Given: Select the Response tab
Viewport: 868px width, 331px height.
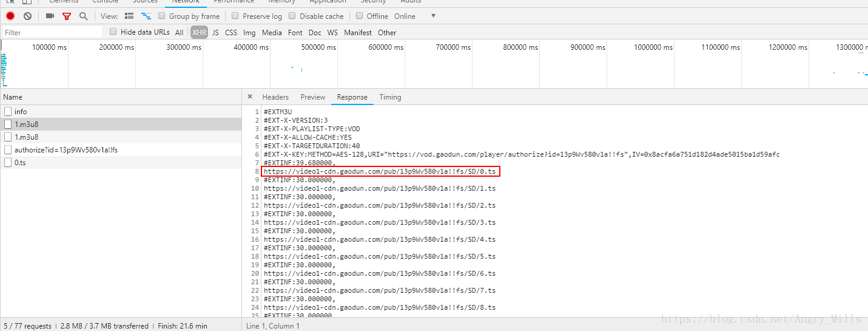Looking at the screenshot, I should pos(352,97).
